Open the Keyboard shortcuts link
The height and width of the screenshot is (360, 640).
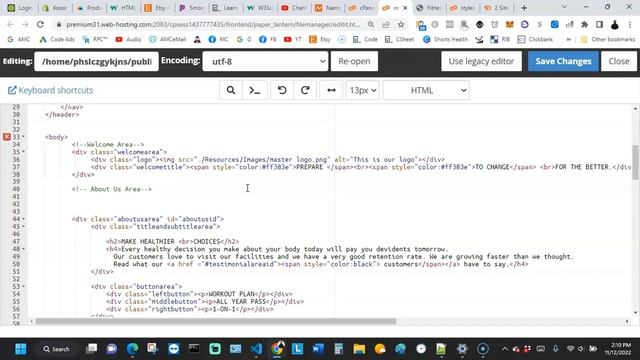click(x=51, y=90)
